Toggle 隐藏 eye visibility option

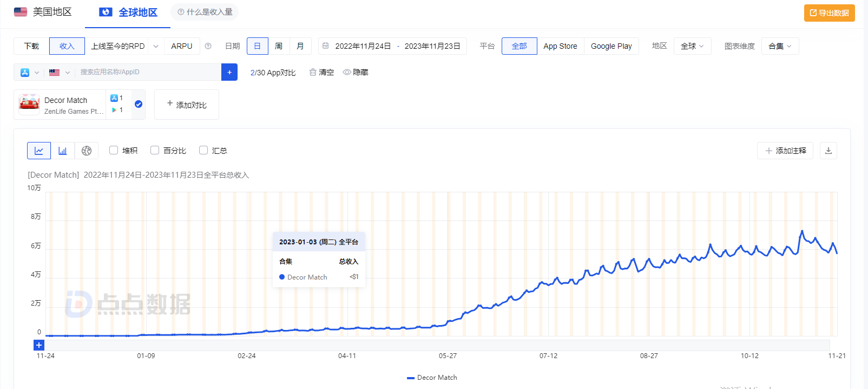[x=347, y=72]
